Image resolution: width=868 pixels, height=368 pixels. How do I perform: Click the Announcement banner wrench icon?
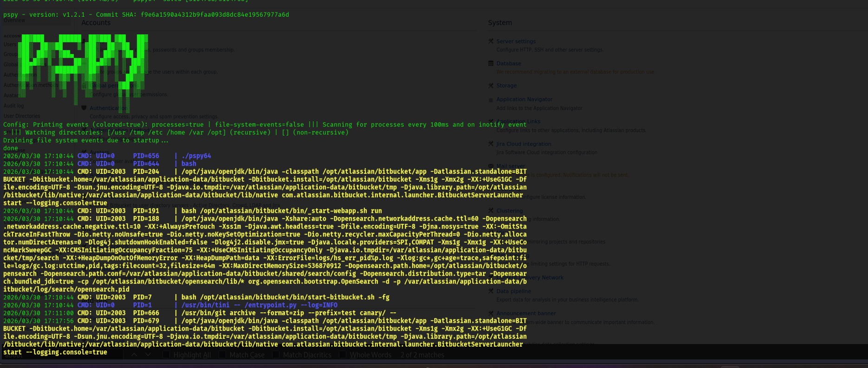[491, 314]
